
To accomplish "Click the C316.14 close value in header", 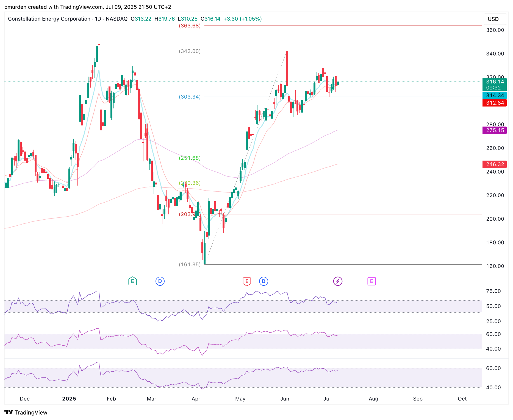I will pyautogui.click(x=210, y=19).
